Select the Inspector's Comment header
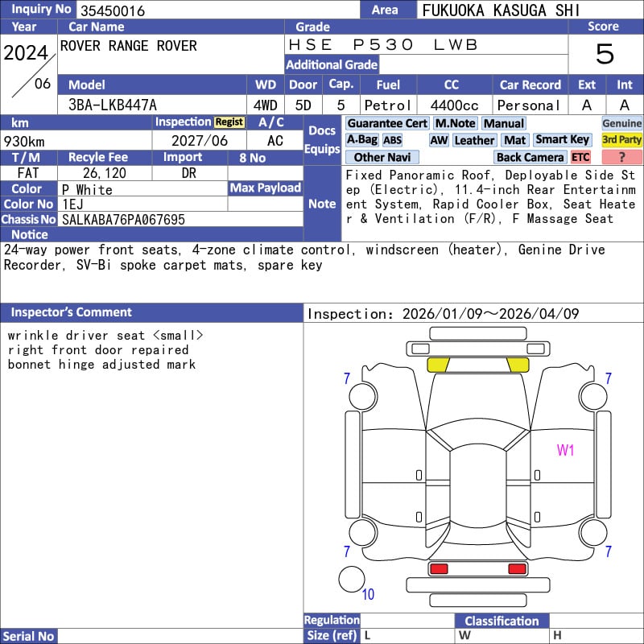 tap(71, 312)
